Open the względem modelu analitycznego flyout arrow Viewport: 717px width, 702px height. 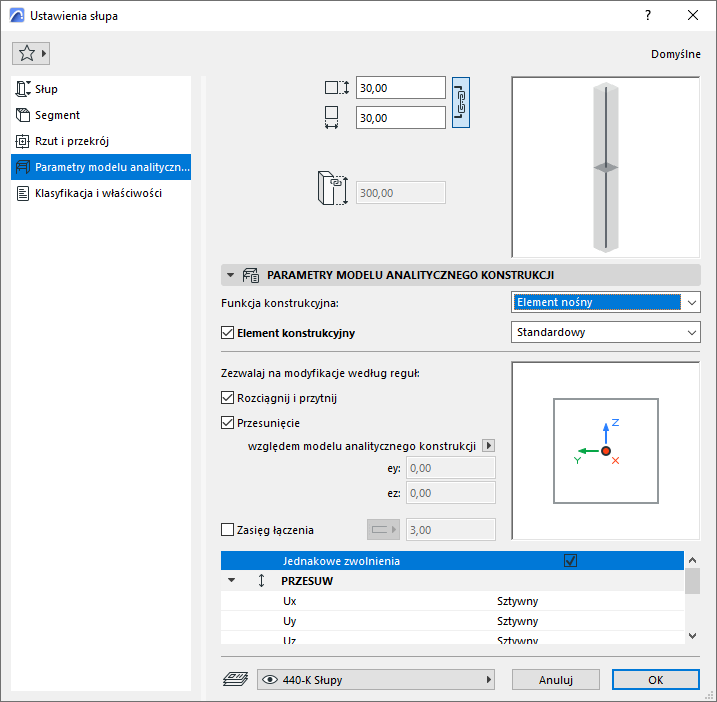pos(489,445)
